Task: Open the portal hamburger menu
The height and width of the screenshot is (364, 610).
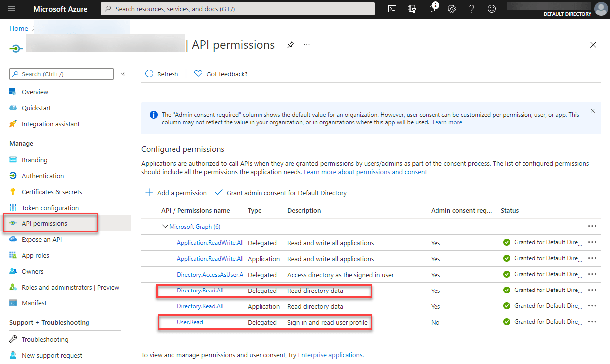Action: click(x=12, y=8)
